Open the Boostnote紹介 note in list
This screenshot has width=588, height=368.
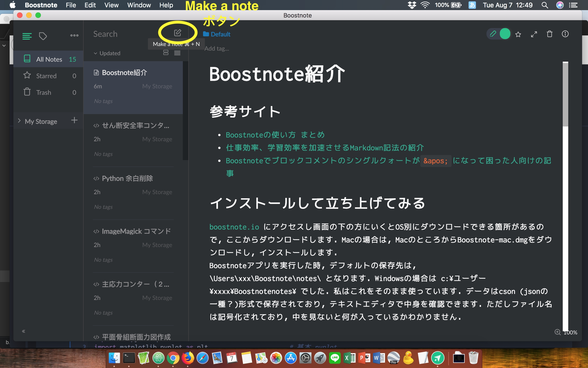click(133, 88)
